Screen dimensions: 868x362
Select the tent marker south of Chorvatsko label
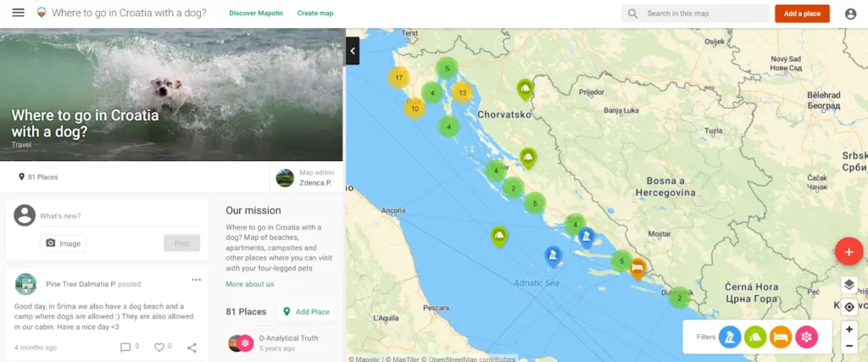pyautogui.click(x=527, y=159)
